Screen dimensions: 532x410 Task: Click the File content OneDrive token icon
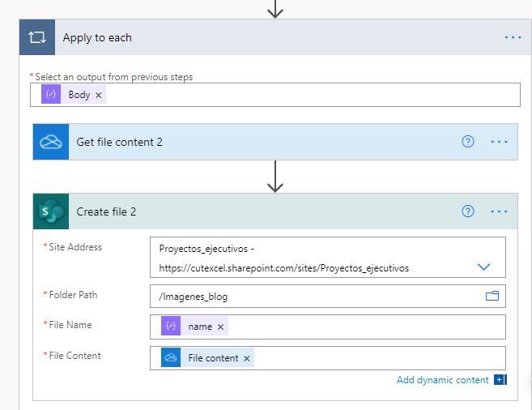[x=171, y=357]
